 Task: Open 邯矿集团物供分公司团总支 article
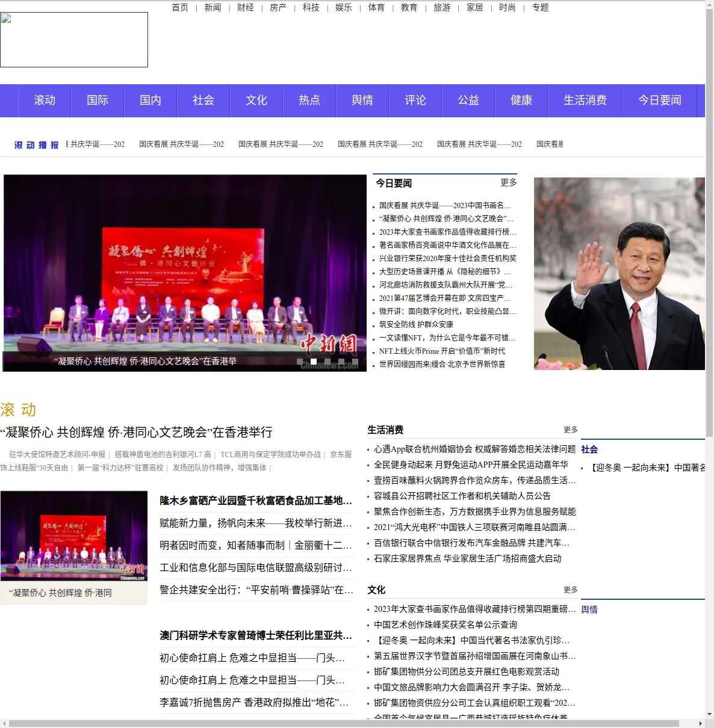467,672
